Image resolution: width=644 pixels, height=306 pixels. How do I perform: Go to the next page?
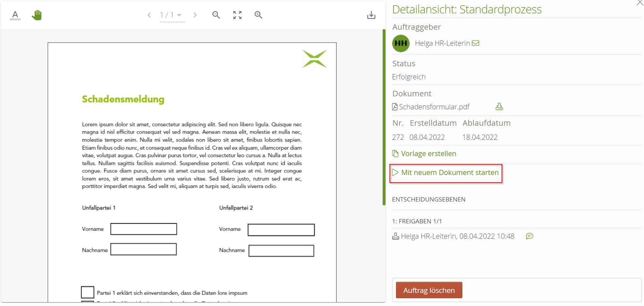coord(195,15)
